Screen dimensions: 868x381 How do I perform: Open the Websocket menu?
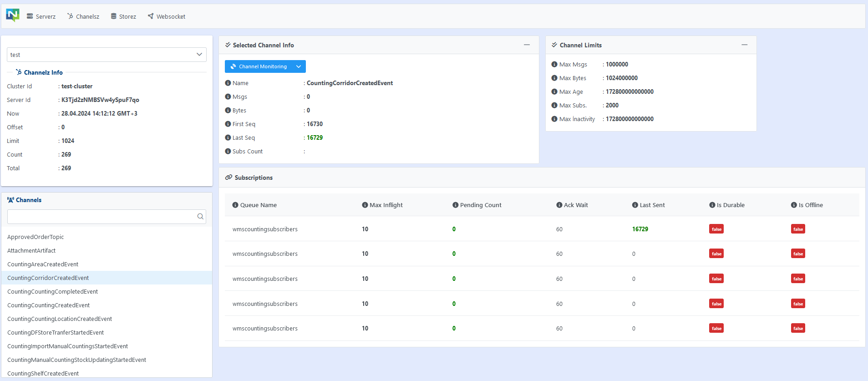point(167,16)
